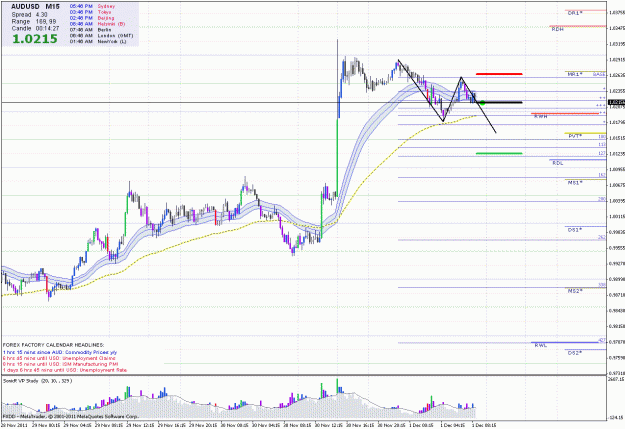Image resolution: width=625 pixels, height=429 pixels.
Task: Click Forex Factory Calendar Headlines heading
Action: click(x=53, y=345)
